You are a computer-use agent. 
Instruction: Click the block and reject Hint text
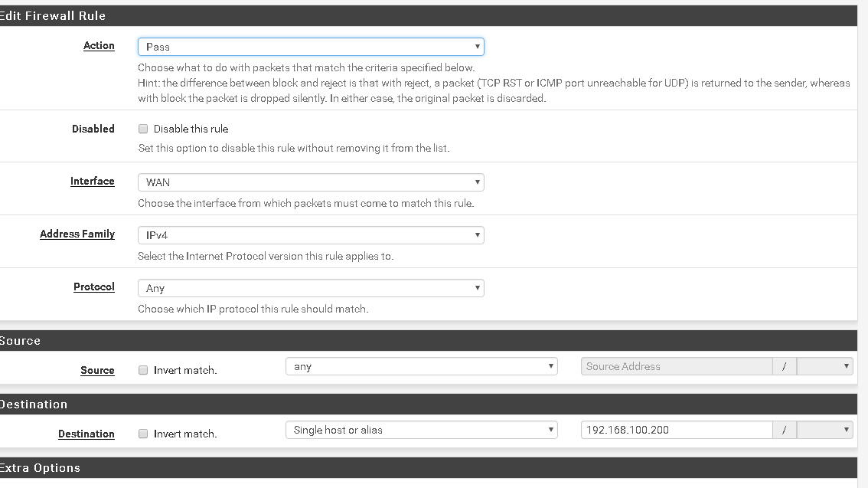[x=494, y=90]
